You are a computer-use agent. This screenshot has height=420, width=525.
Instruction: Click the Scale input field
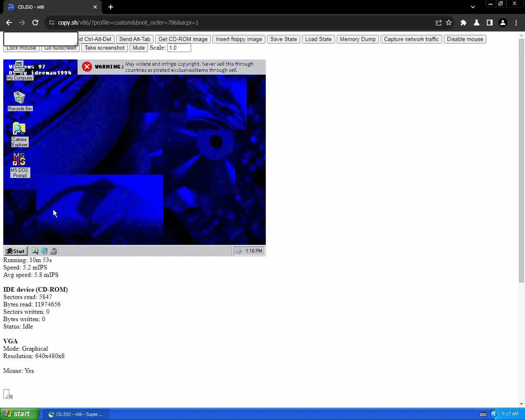tap(179, 48)
